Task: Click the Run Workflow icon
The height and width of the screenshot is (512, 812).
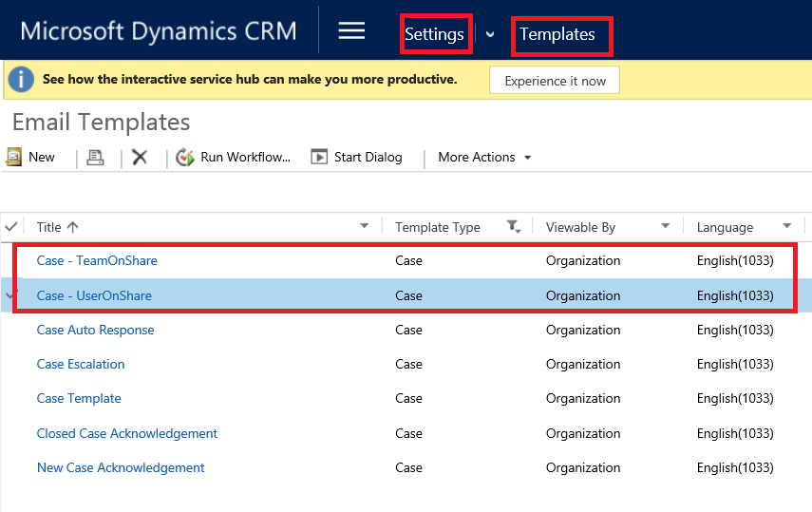Action: (185, 158)
